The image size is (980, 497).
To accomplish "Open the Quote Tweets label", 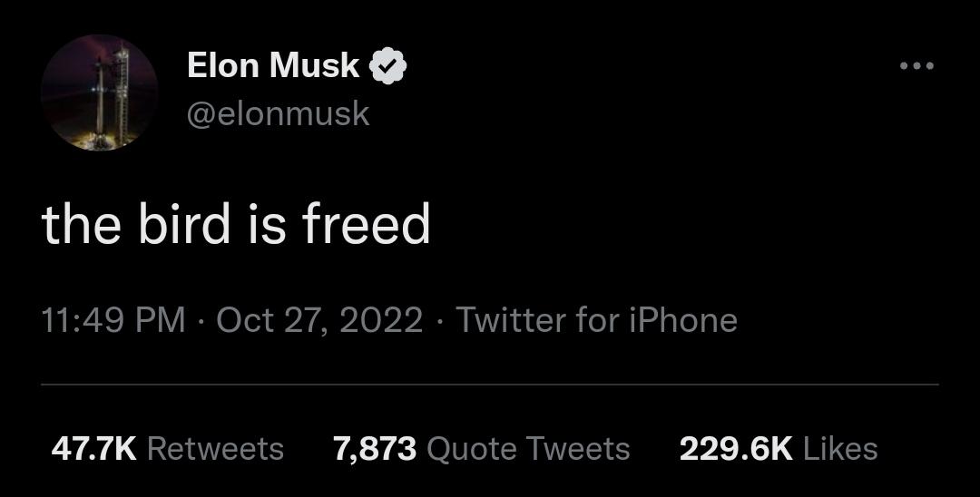I will [x=528, y=449].
